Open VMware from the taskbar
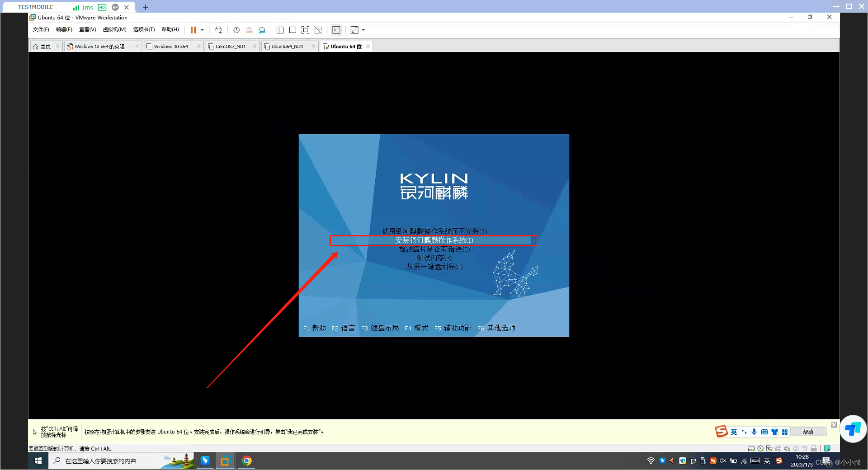The height and width of the screenshot is (470, 868). click(x=225, y=461)
